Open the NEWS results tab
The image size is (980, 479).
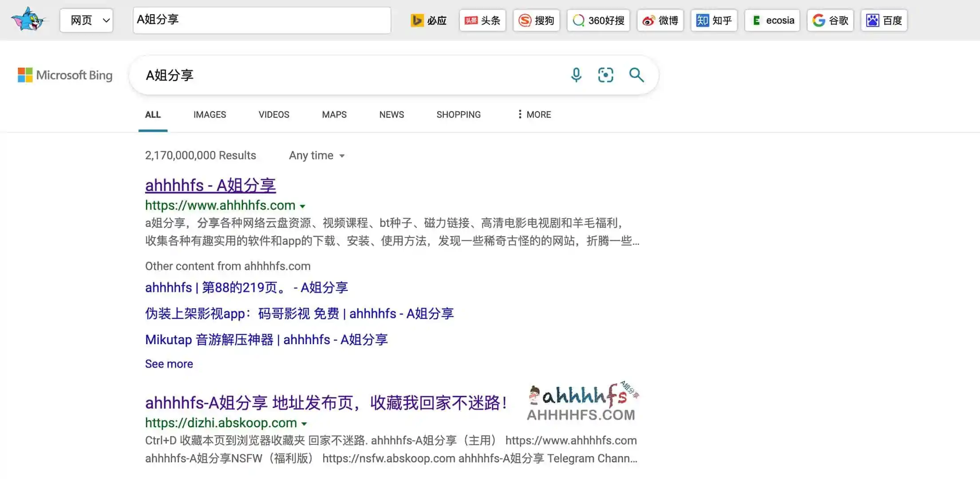point(391,114)
